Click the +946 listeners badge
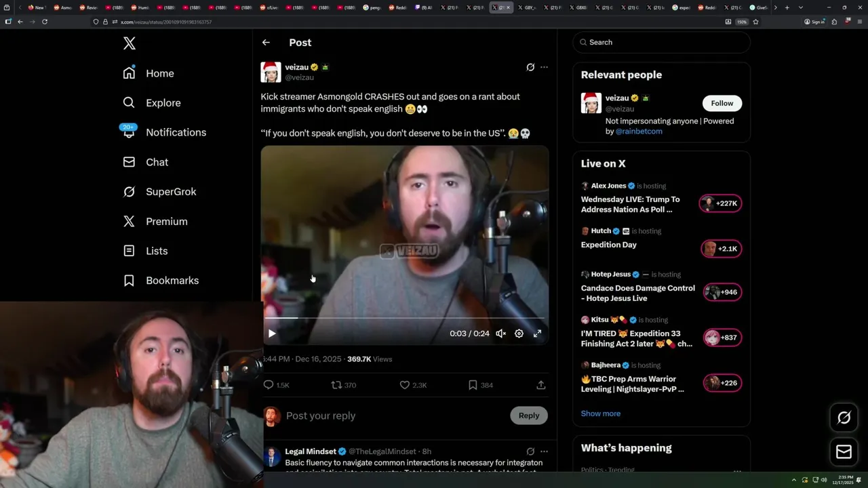The image size is (868, 488). point(722,292)
